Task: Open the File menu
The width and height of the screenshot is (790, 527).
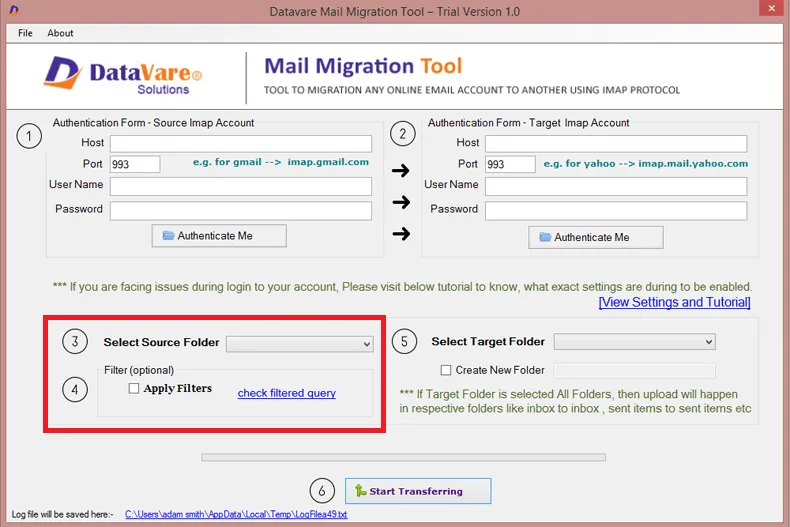Action: tap(25, 33)
